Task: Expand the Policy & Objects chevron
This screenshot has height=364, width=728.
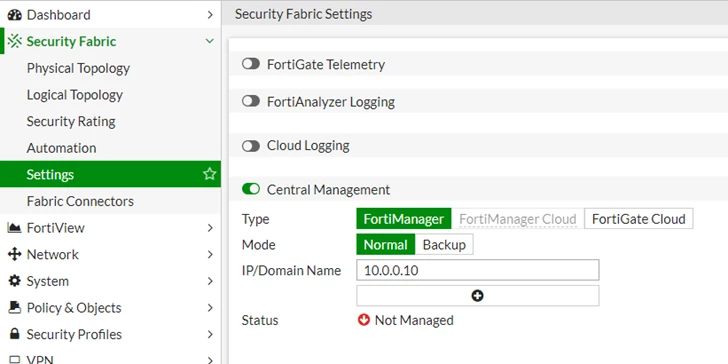Action: 210,307
